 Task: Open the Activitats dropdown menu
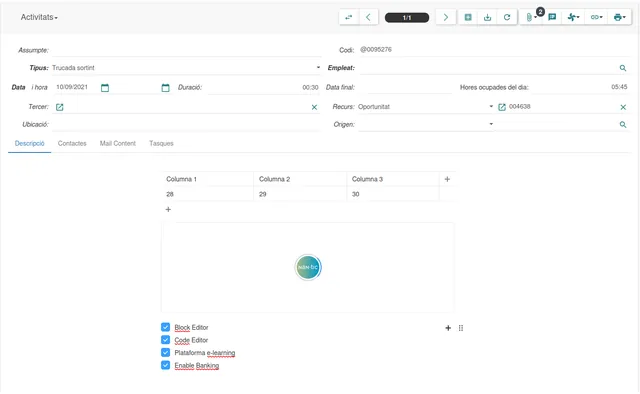tap(39, 17)
